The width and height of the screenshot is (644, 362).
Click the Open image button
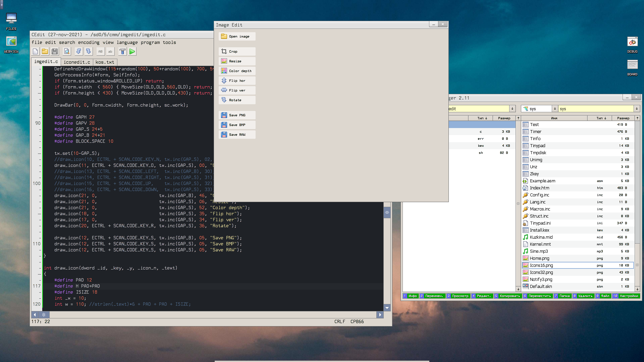click(237, 37)
